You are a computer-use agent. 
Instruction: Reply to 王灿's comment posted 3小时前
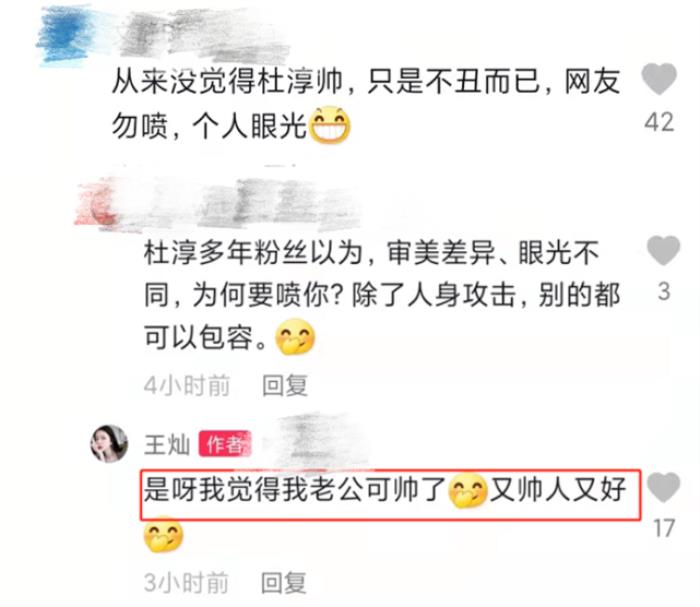click(x=283, y=583)
